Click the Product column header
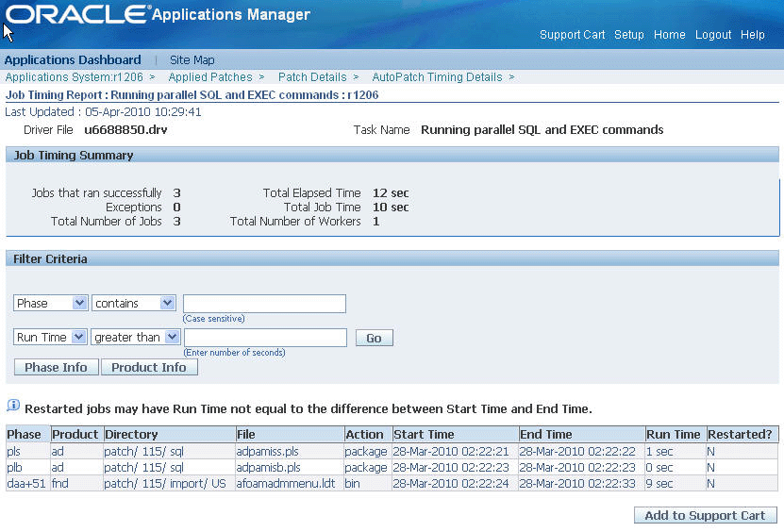This screenshot has width=784, height=532. point(77,434)
